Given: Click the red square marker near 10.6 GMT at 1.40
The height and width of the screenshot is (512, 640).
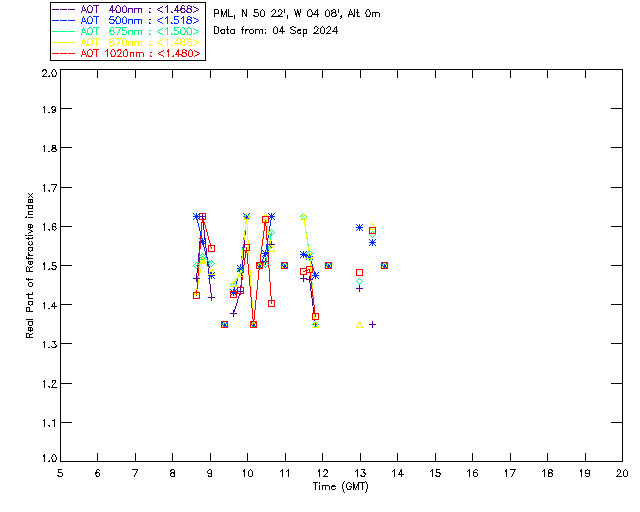Looking at the screenshot, I should (x=271, y=303).
